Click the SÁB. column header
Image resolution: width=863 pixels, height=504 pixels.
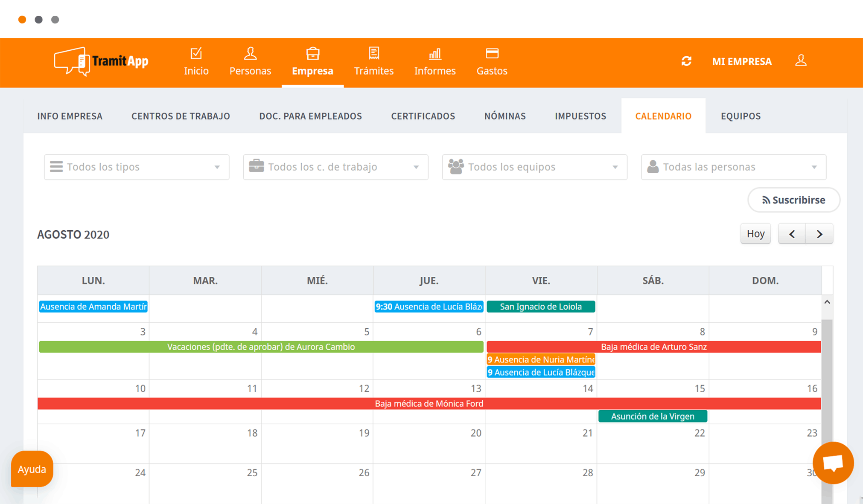pyautogui.click(x=653, y=281)
